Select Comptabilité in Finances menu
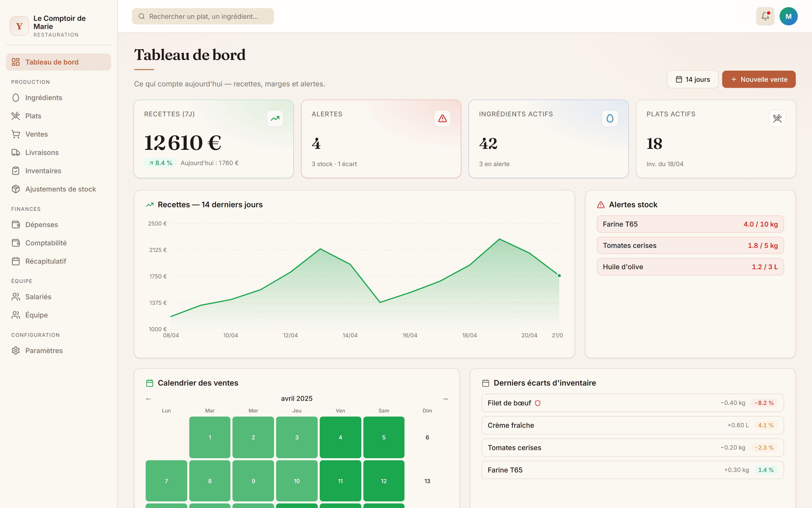Image resolution: width=812 pixels, height=508 pixels. coord(59,243)
